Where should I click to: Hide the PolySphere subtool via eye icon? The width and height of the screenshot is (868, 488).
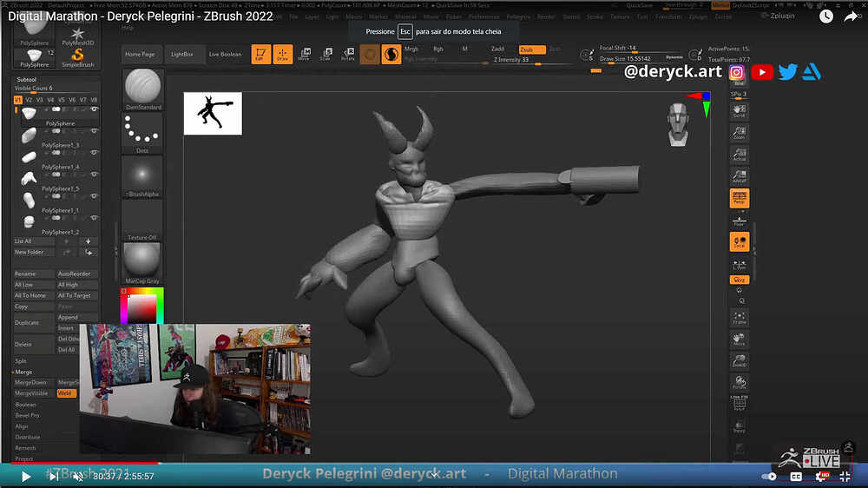(x=94, y=109)
